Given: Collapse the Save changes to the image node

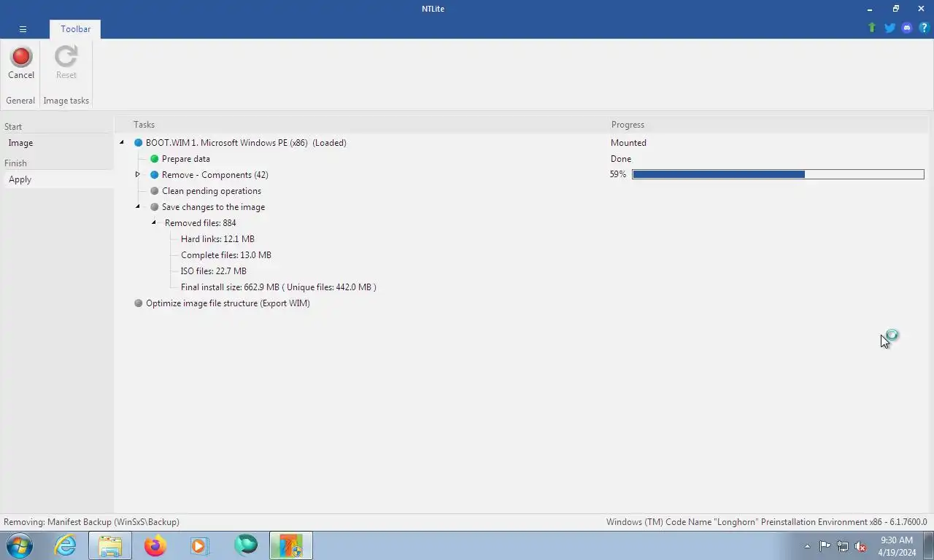Looking at the screenshot, I should point(138,207).
